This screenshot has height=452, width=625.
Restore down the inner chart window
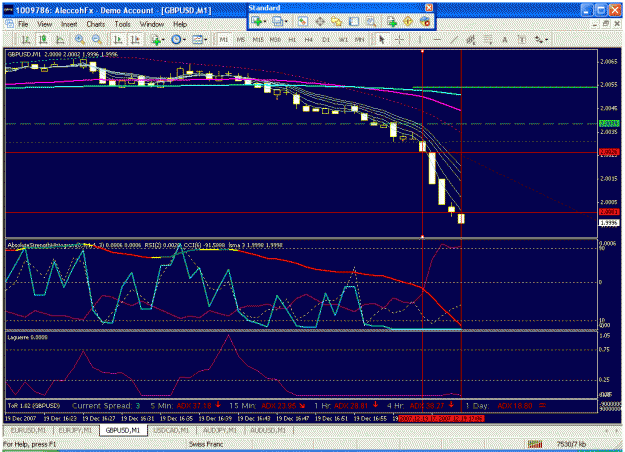pos(606,24)
